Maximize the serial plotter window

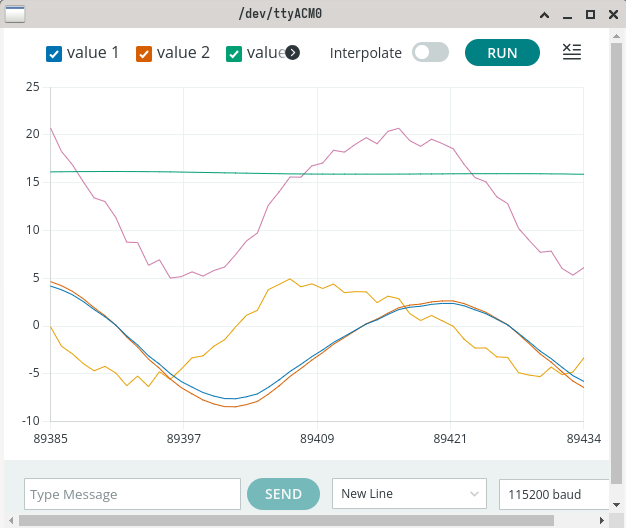click(590, 15)
